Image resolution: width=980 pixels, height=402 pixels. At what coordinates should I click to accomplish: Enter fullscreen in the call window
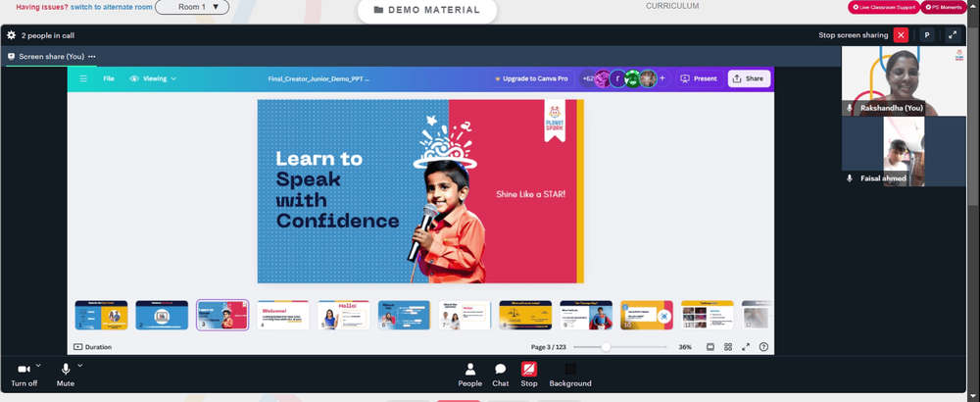click(x=953, y=35)
